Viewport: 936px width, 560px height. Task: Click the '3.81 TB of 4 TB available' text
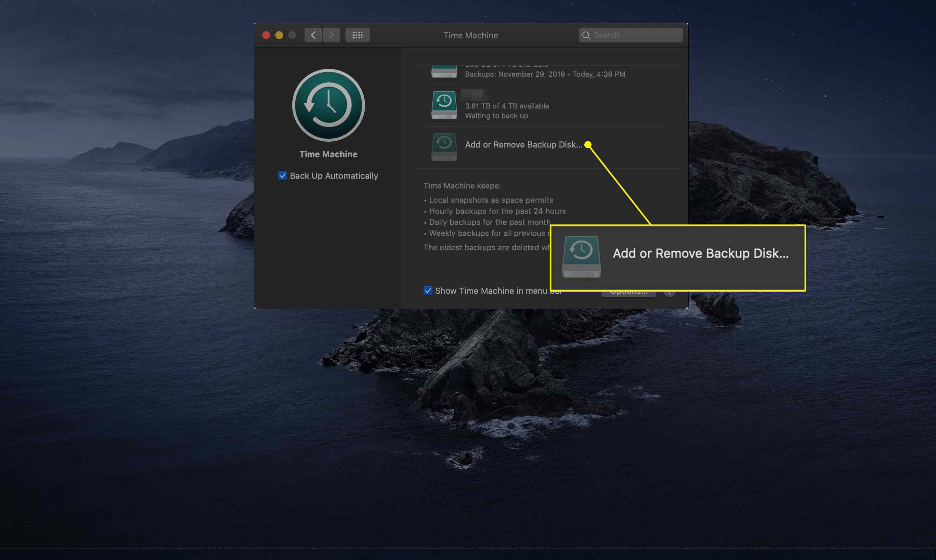(507, 106)
